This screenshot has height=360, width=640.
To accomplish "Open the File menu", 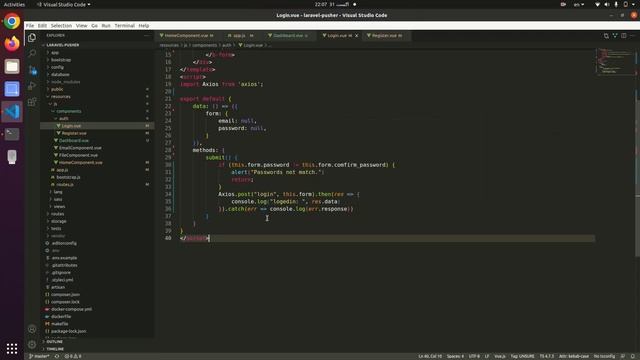I will point(30,25).
